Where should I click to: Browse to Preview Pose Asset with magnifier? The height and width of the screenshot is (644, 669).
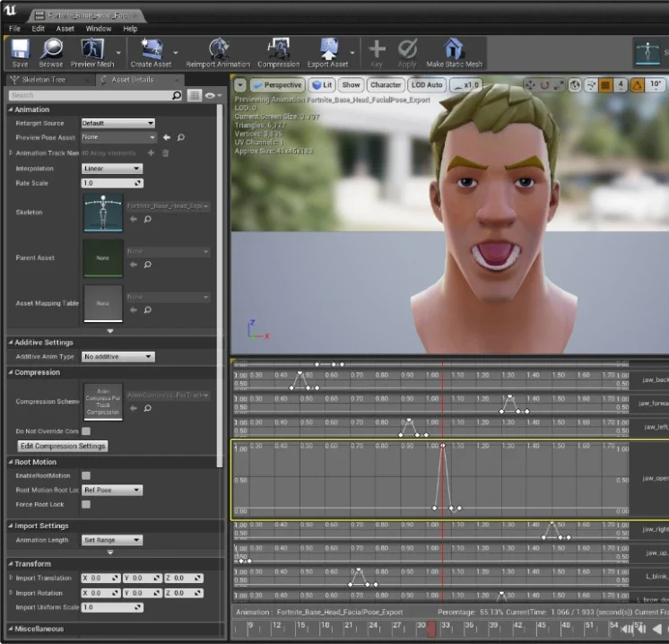coord(181,137)
